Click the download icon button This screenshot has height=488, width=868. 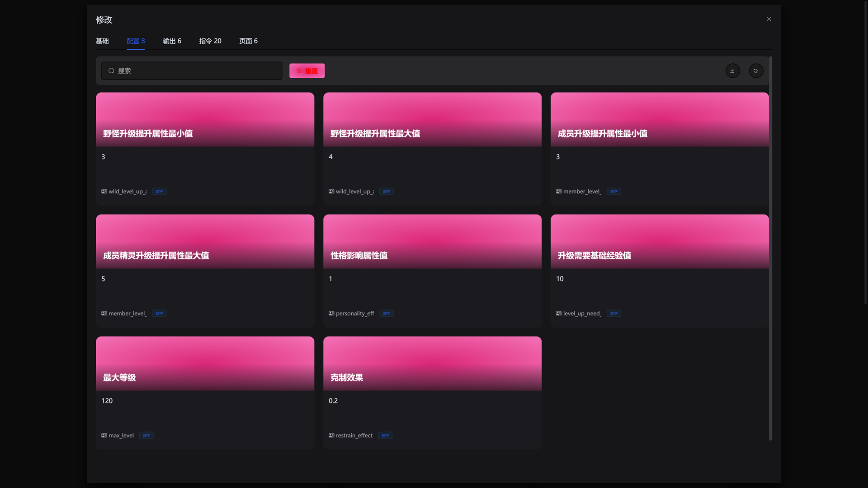(x=732, y=71)
